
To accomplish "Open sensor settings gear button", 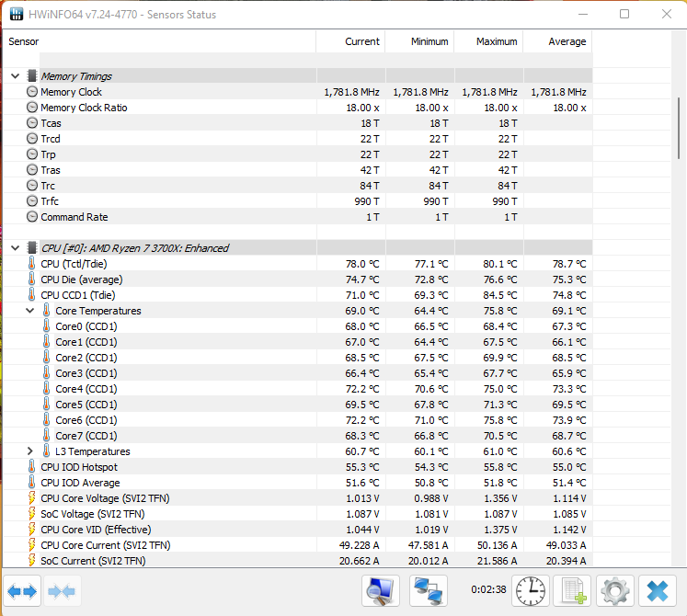I will click(614, 591).
